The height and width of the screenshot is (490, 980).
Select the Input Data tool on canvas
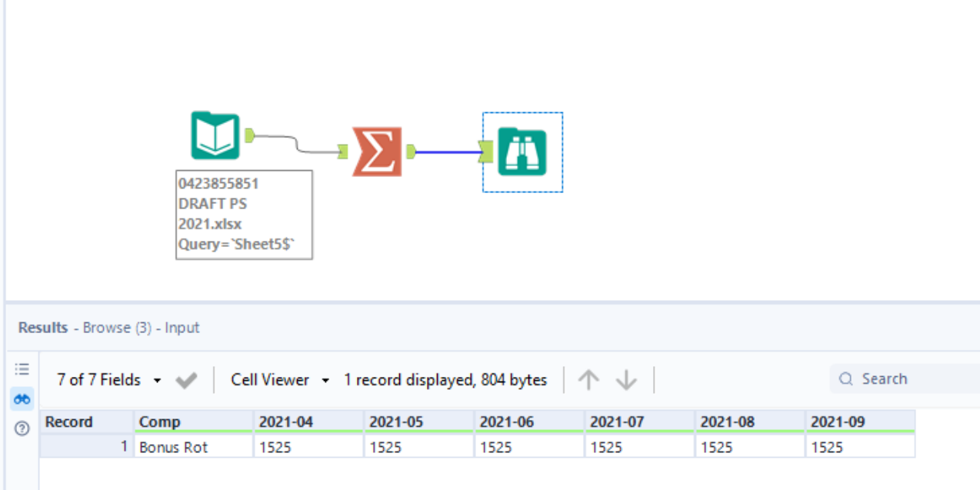click(215, 135)
